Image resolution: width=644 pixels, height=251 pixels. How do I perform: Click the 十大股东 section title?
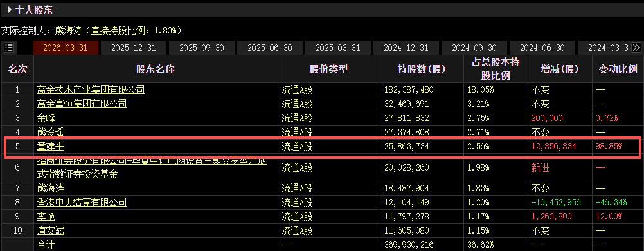coord(33,10)
